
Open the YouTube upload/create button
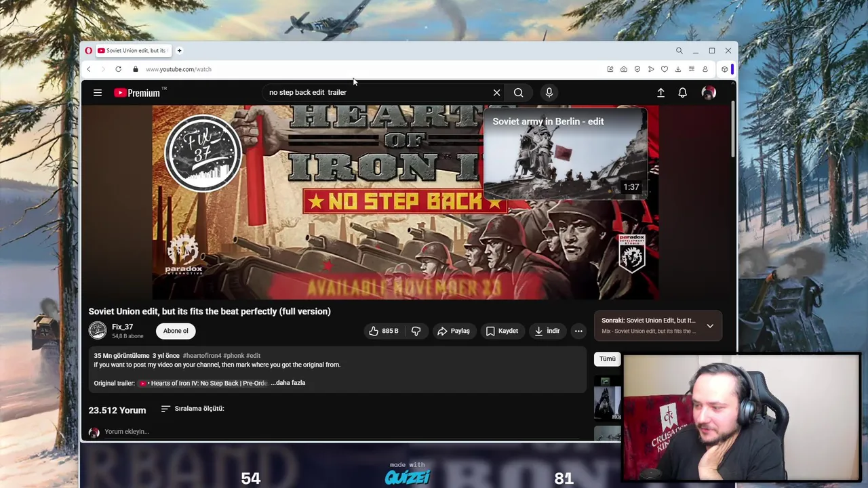coord(660,93)
